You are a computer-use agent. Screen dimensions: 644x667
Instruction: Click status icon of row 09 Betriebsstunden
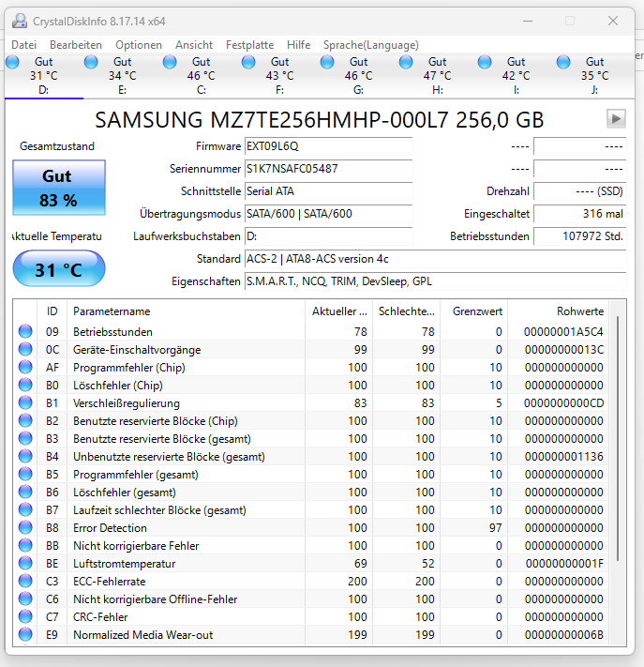pyautogui.click(x=25, y=332)
